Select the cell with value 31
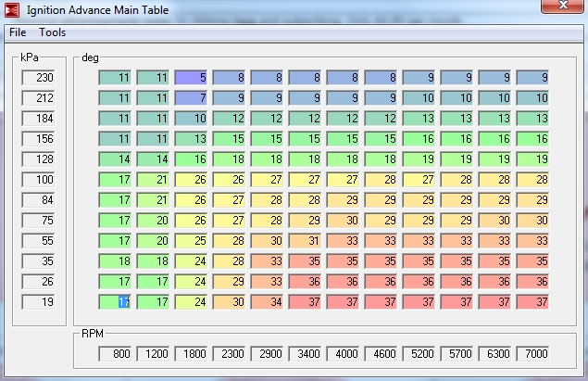The height and width of the screenshot is (381, 588). point(305,241)
